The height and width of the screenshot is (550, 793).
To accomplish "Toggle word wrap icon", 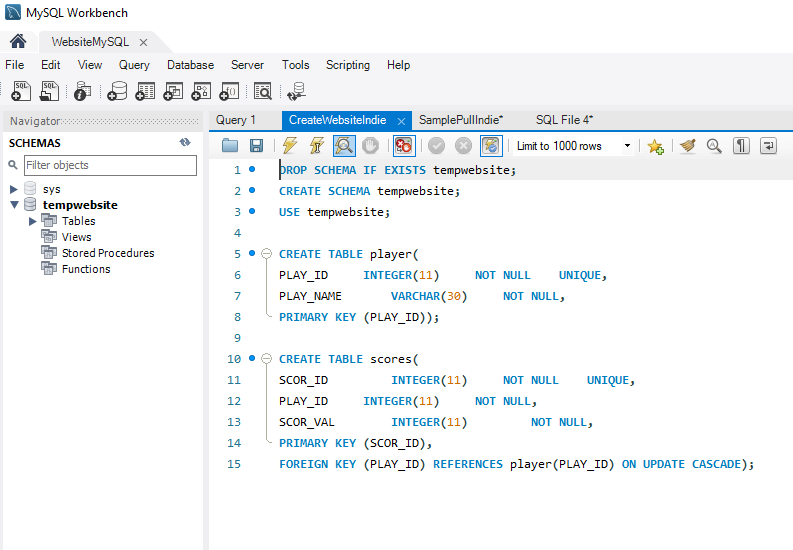I will (768, 146).
